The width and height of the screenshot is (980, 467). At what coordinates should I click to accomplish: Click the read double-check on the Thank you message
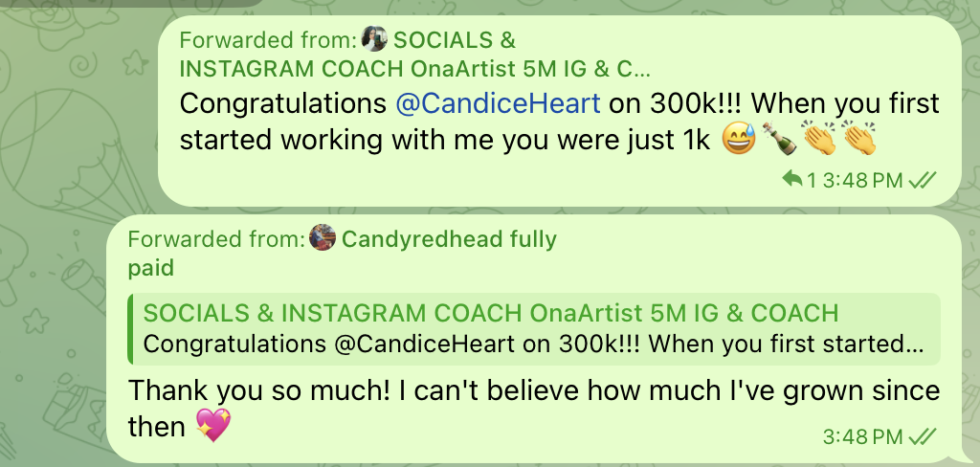(x=922, y=436)
